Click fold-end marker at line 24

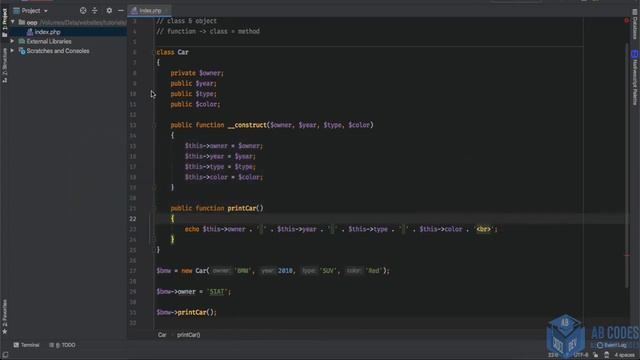point(154,240)
